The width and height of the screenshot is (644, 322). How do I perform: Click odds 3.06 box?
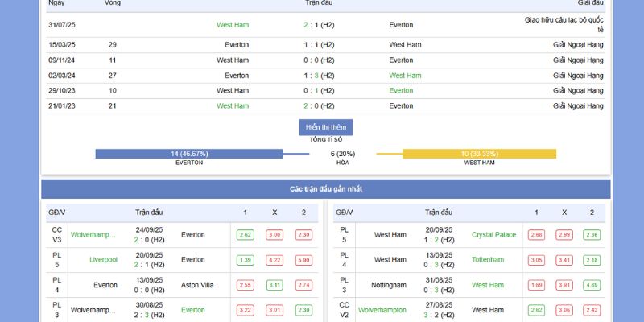click(x=564, y=310)
